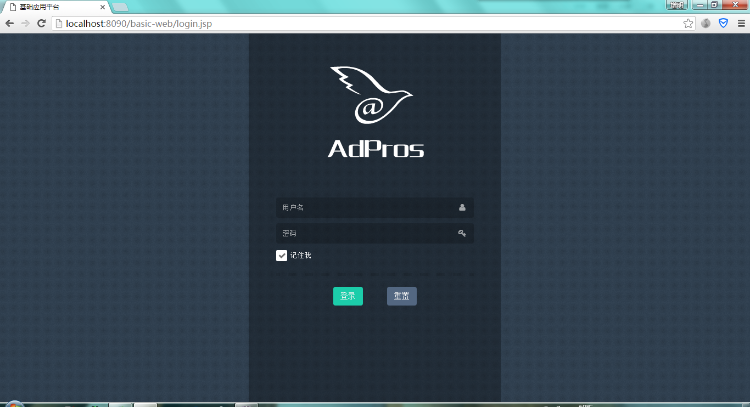Click the user icon in the username field

coord(462,207)
